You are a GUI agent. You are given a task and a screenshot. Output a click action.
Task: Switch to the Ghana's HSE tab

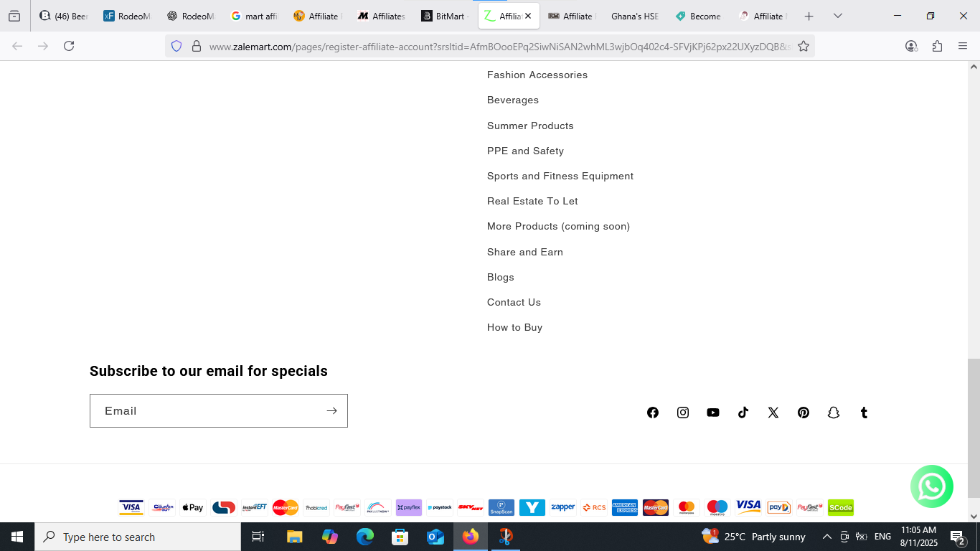635,16
